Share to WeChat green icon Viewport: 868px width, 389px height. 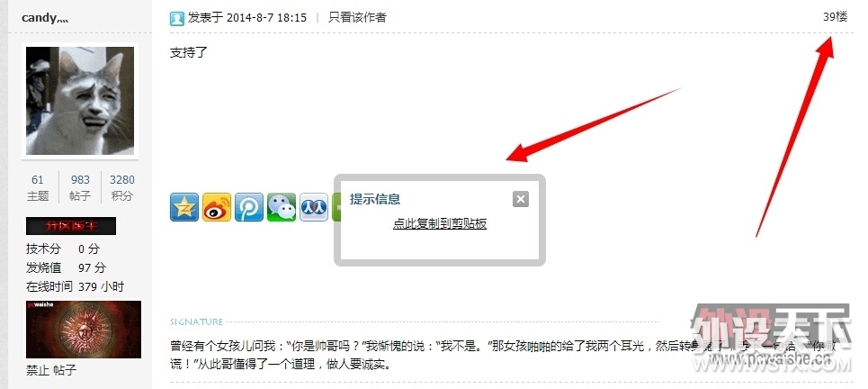(282, 207)
